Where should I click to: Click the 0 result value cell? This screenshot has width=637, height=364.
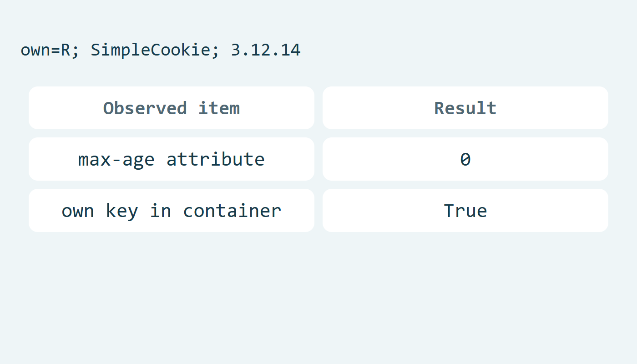point(465,159)
